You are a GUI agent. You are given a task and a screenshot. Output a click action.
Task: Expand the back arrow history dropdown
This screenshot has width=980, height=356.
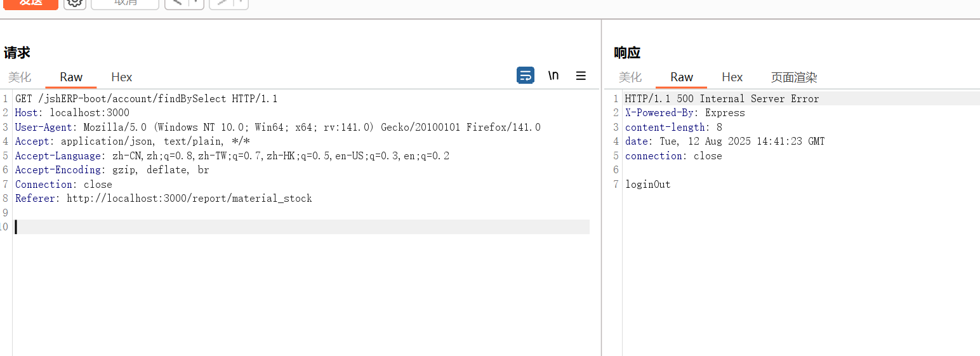(x=195, y=3)
